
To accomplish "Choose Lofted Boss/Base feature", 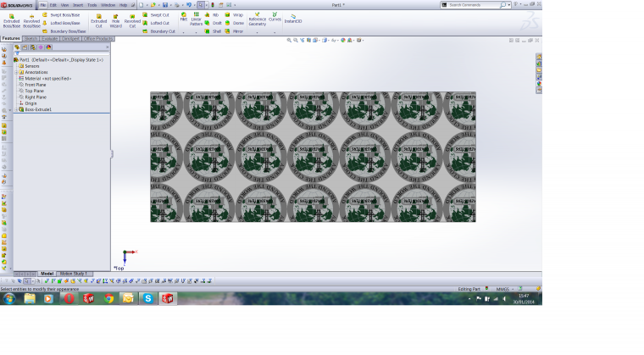I will tap(61, 23).
